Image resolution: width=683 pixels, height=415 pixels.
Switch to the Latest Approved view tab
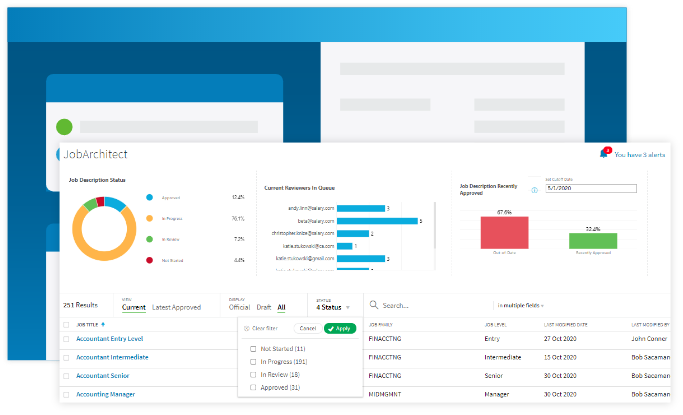176,308
